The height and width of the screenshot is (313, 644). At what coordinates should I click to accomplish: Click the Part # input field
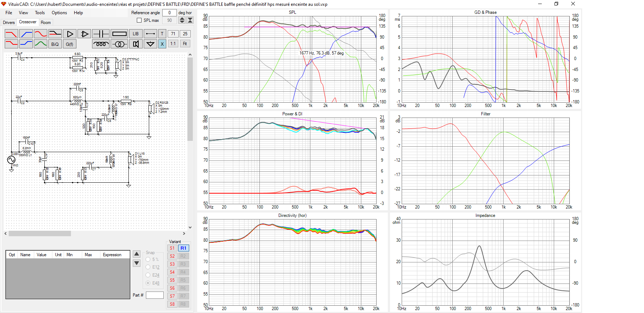click(155, 295)
